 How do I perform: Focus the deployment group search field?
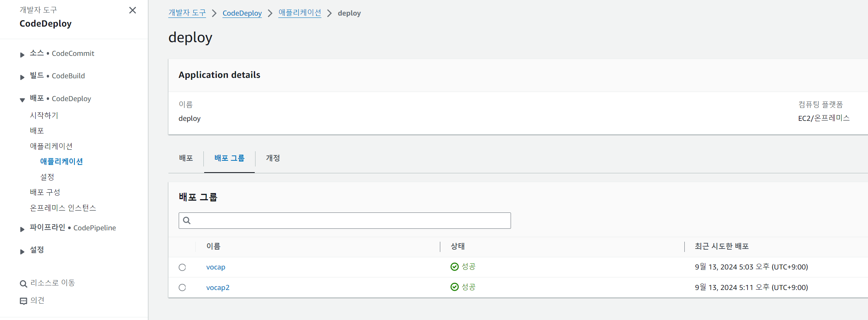tap(344, 220)
